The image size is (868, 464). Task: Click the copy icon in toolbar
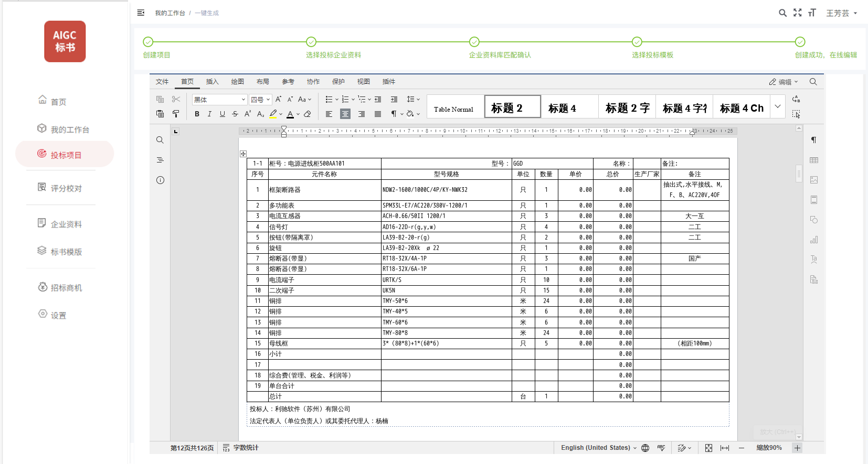click(160, 99)
